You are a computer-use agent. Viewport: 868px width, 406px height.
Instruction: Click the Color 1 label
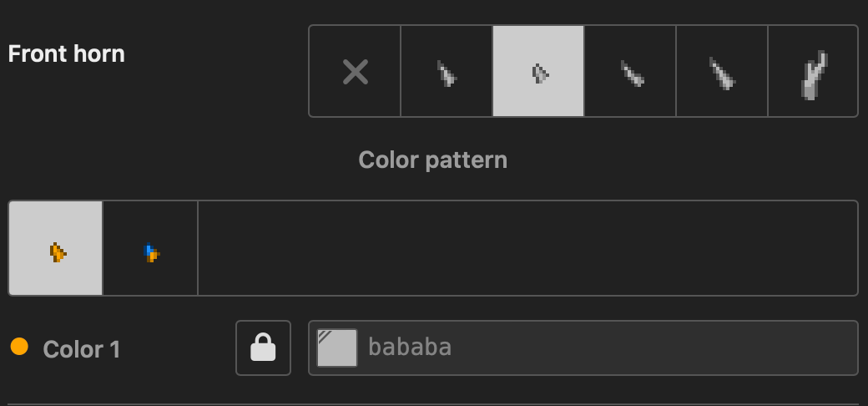(82, 349)
